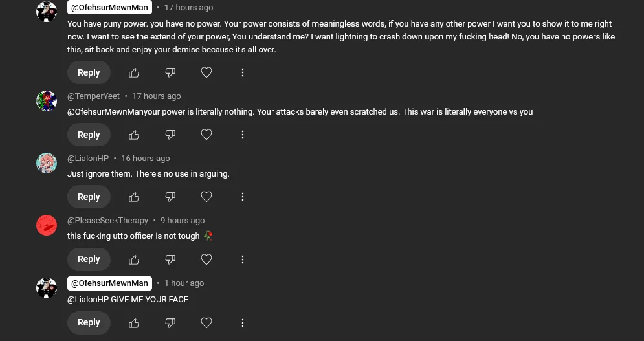Dislike @TemperYeet's comment
The image size is (644, 341).
[170, 135]
